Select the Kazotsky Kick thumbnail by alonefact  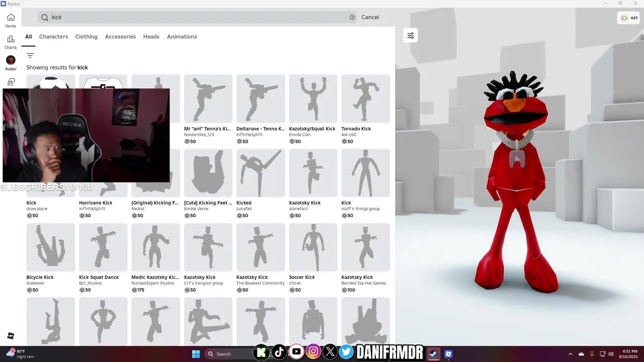click(313, 173)
